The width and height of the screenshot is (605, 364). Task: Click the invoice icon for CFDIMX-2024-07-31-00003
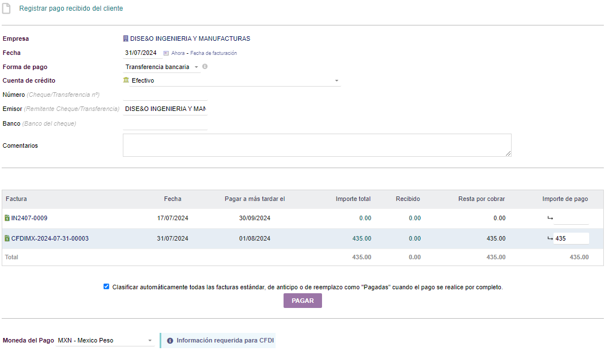click(x=7, y=238)
